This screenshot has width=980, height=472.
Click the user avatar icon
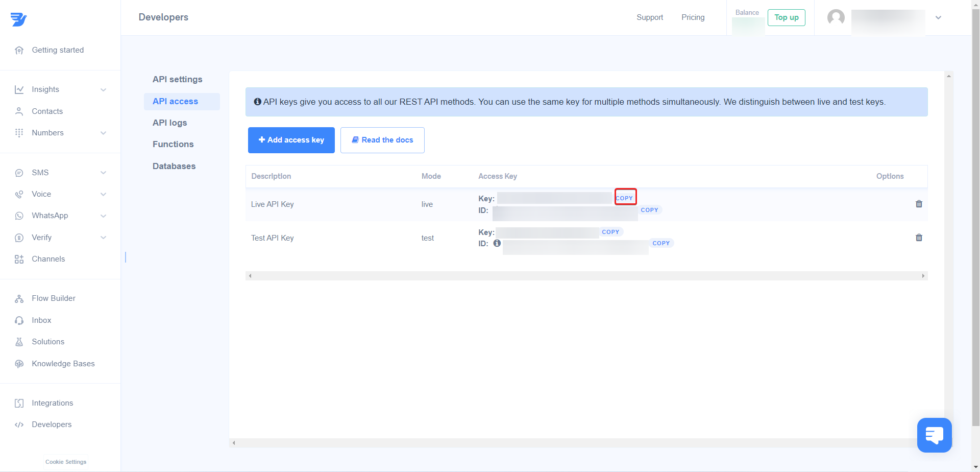click(836, 17)
